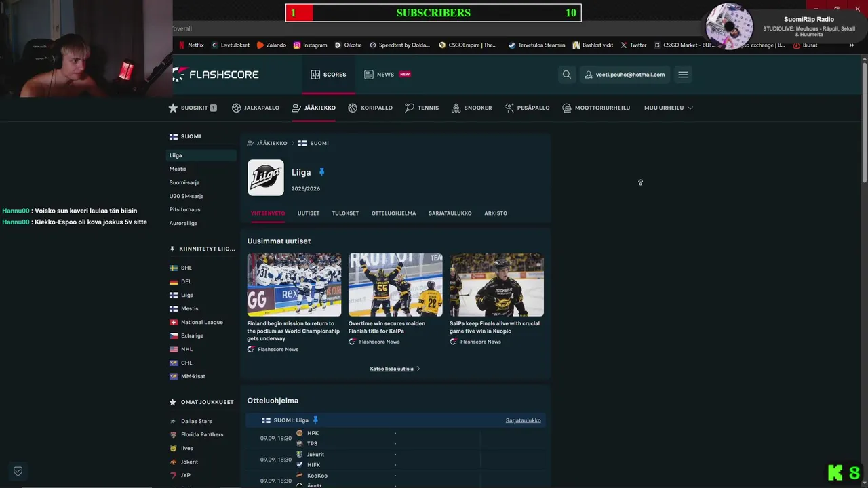The height and width of the screenshot is (488, 868).
Task: Show more bookmarks with the chevron
Action: 852,45
